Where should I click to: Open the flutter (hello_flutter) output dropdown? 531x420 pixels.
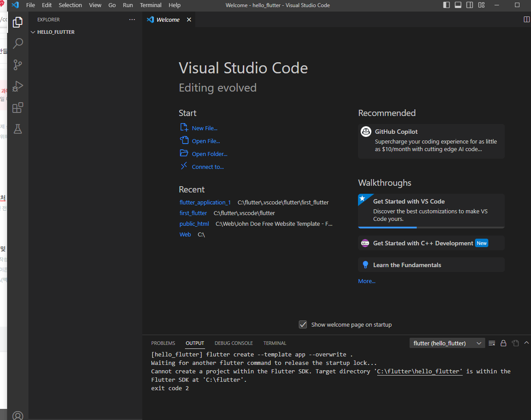(447, 343)
